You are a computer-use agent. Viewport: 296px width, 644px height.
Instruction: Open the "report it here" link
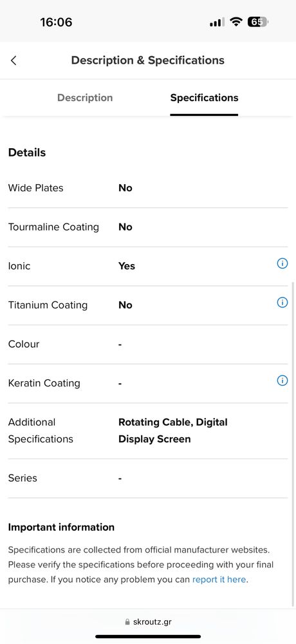pyautogui.click(x=219, y=580)
